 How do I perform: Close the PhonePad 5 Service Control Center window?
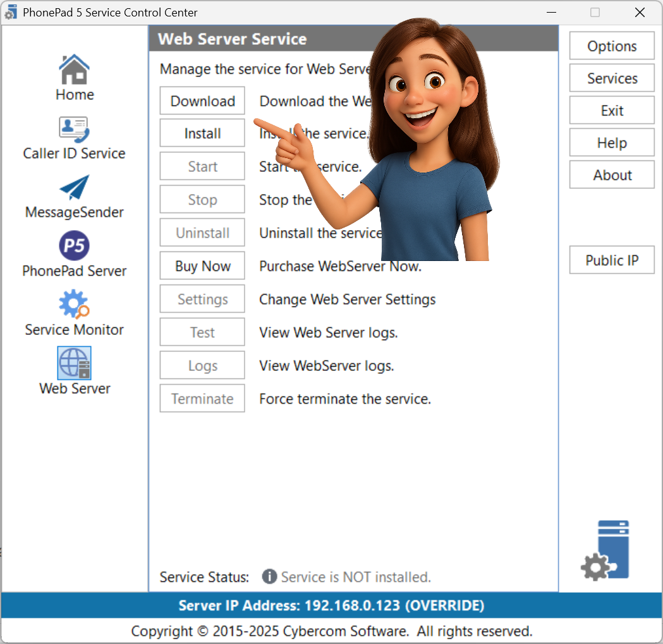click(x=640, y=12)
